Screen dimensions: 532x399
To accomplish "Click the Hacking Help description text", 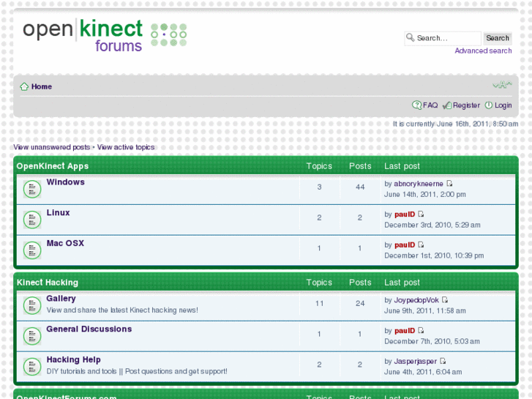I will (137, 371).
